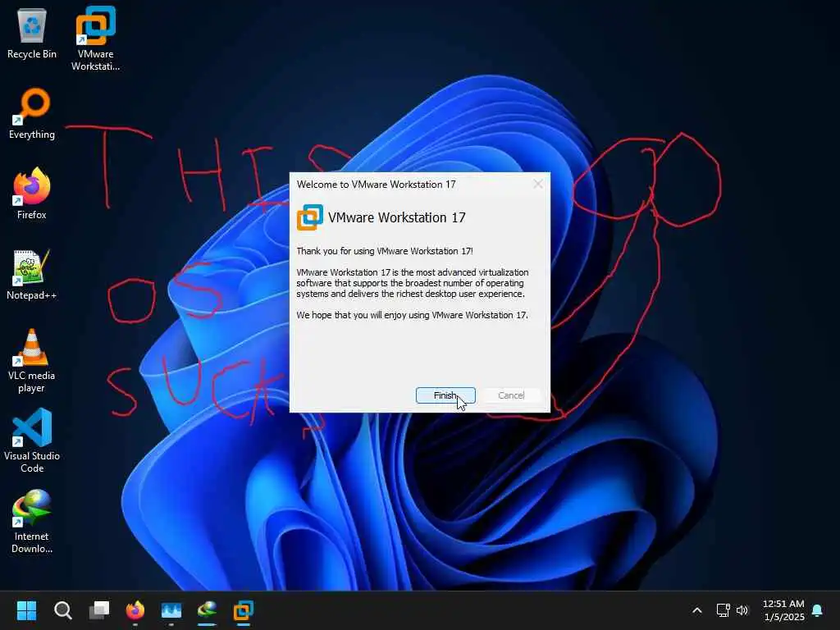Close the Welcome to VMware Workstation dialog
This screenshot has height=630, width=840.
(x=538, y=185)
